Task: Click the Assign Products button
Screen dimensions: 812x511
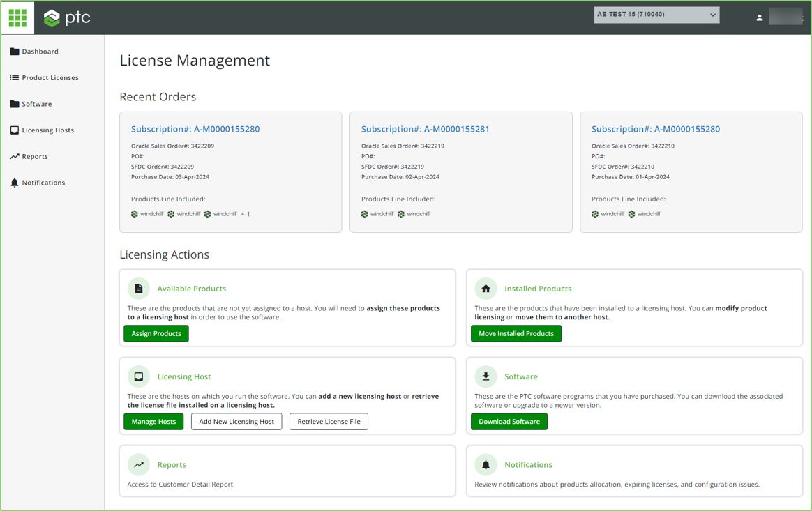Action: pyautogui.click(x=156, y=333)
